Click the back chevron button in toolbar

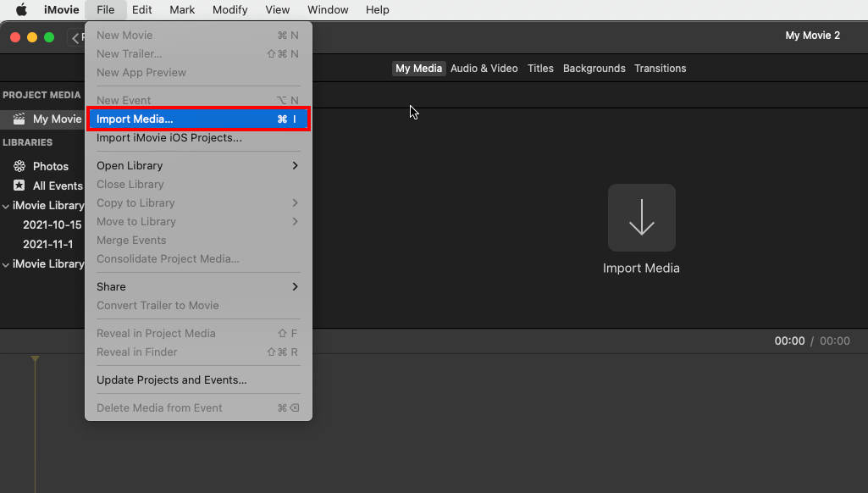pyautogui.click(x=76, y=37)
